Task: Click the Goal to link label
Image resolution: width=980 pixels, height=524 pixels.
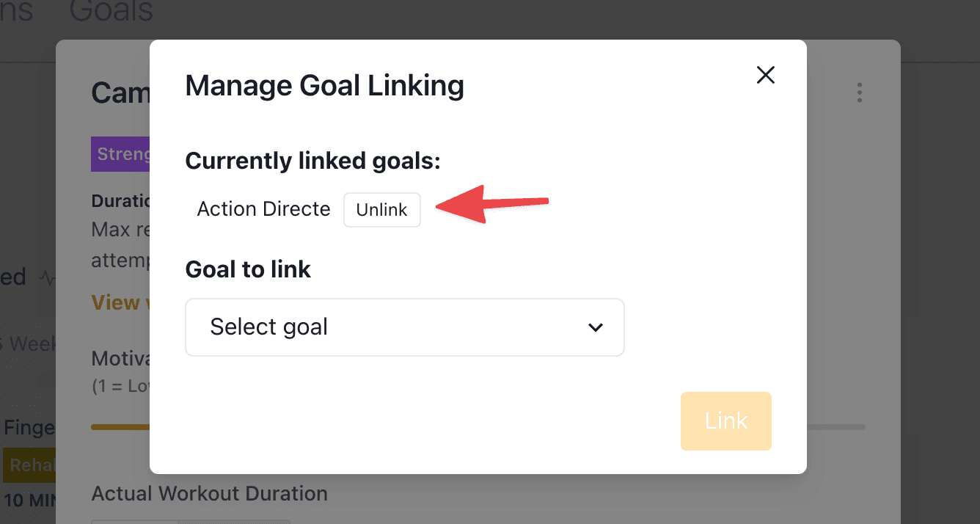Action: point(248,269)
